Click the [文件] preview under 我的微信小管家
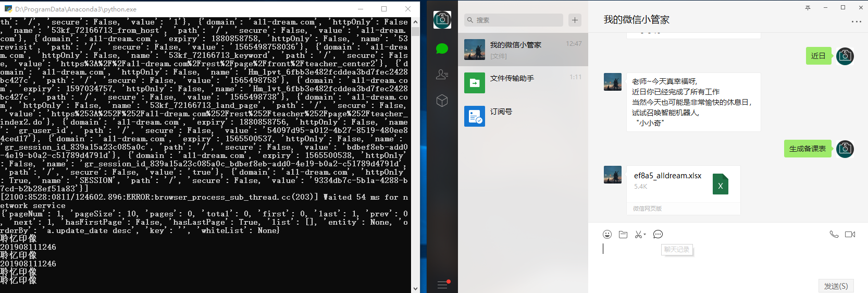 498,56
